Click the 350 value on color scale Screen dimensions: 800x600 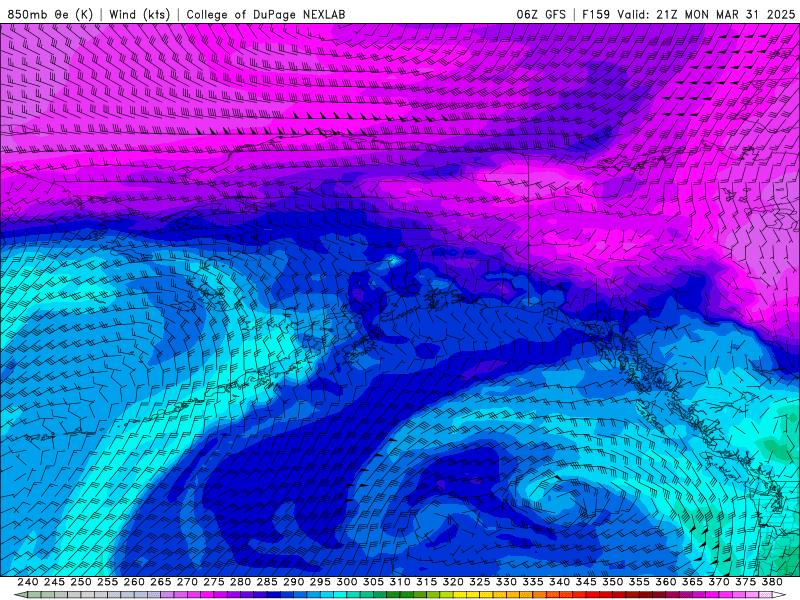tap(613, 582)
